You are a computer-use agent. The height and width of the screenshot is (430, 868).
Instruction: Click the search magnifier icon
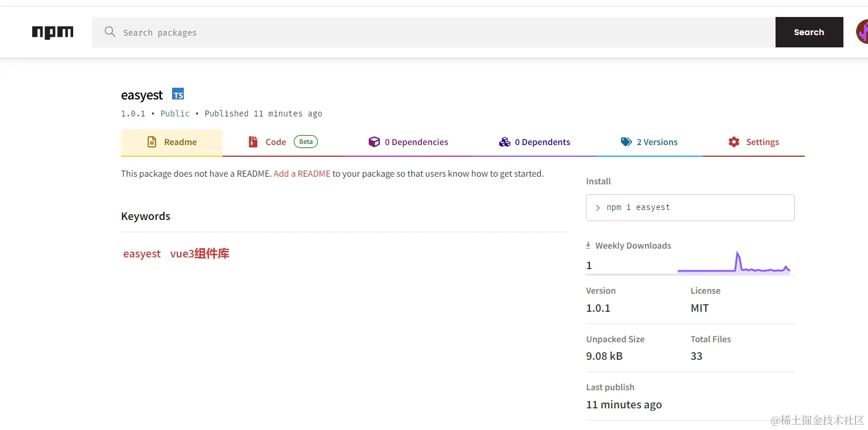[109, 32]
